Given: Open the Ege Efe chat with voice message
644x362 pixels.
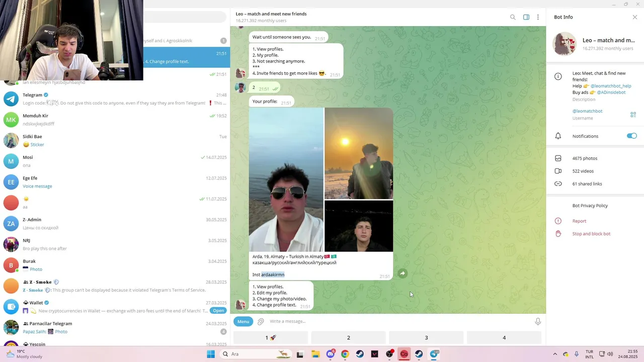Looking at the screenshot, I should click(x=115, y=182).
